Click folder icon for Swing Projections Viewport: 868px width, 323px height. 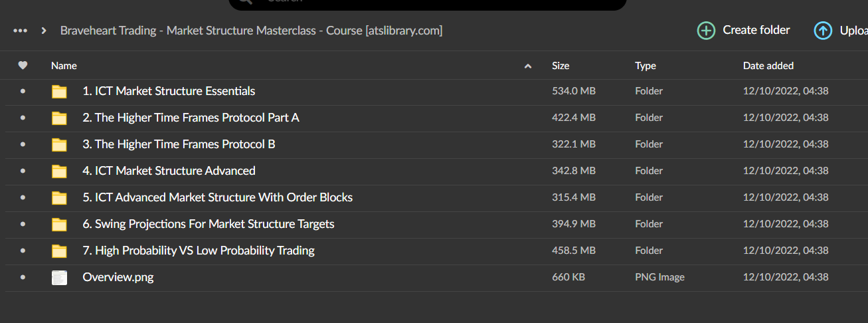[60, 225]
